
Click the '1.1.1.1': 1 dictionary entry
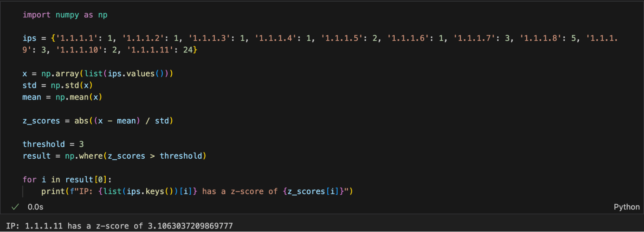point(84,38)
